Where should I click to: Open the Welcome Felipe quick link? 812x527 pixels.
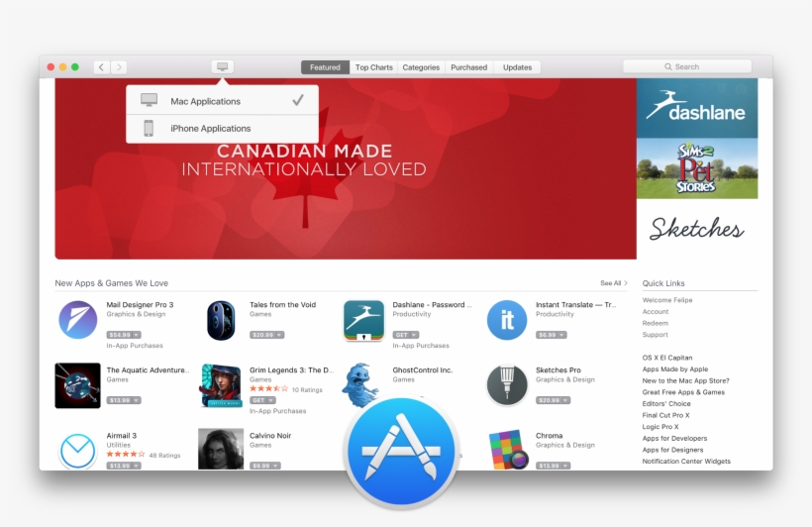[x=667, y=300]
